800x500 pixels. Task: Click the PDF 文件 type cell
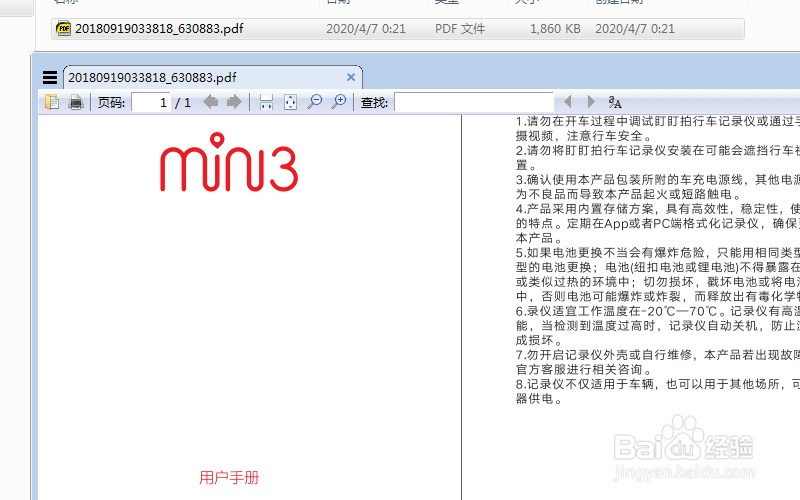[460, 29]
